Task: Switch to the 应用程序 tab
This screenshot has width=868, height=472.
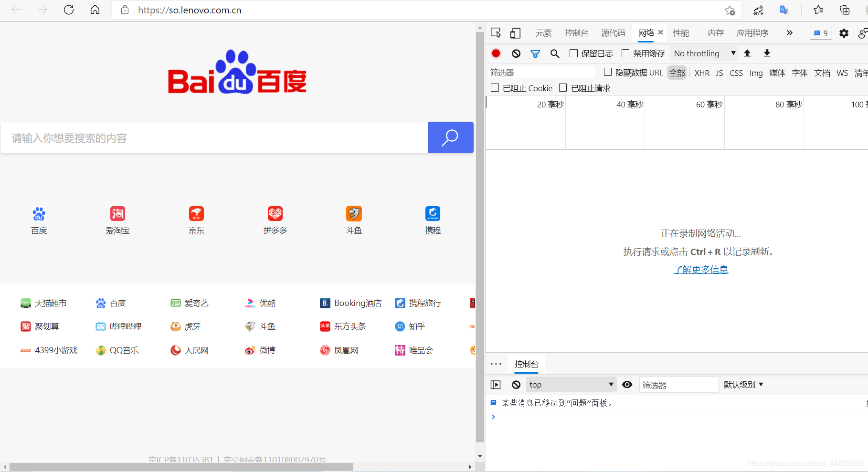Action: click(x=752, y=33)
